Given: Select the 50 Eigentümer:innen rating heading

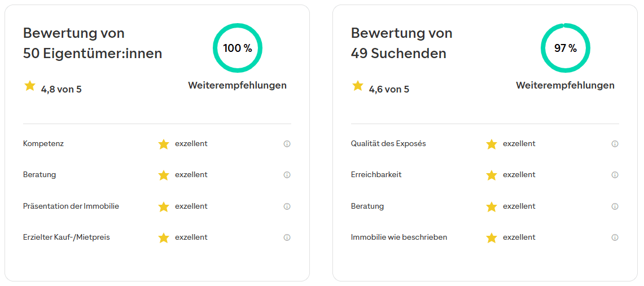Looking at the screenshot, I should (x=93, y=43).
